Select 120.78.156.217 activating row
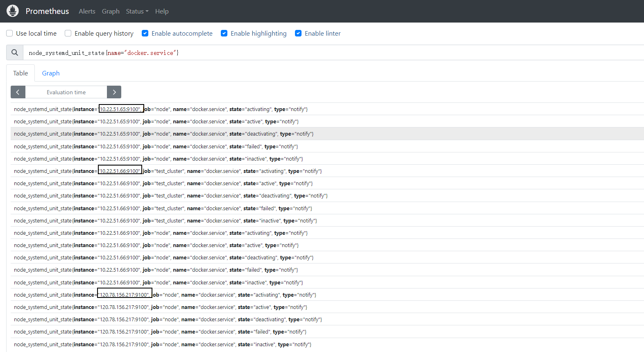This screenshot has height=352, width=644. 327,295
